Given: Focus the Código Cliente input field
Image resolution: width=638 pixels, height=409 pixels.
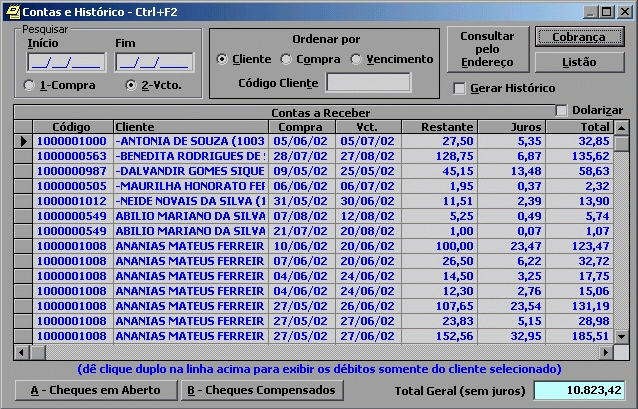Looking at the screenshot, I should coord(367,83).
